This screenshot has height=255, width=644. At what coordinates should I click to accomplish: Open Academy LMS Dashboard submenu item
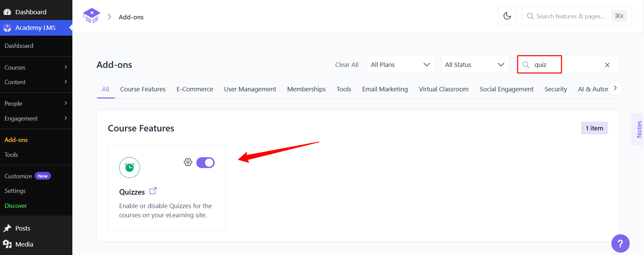[19, 45]
